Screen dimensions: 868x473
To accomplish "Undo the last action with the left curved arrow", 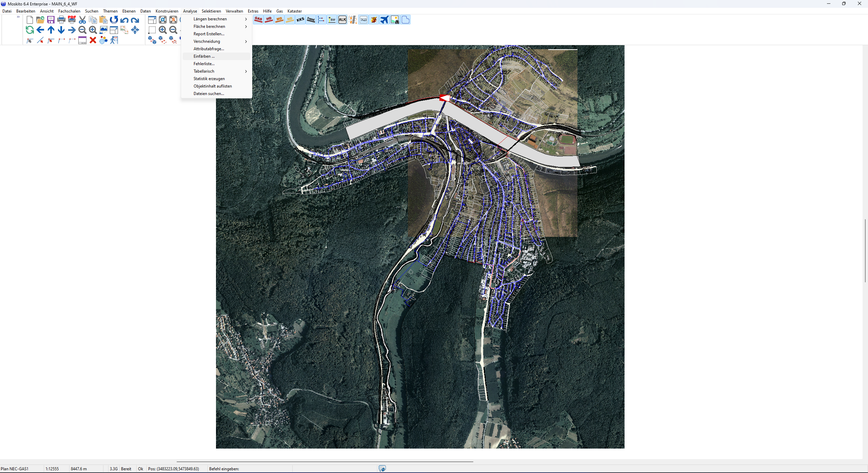I will tap(124, 20).
